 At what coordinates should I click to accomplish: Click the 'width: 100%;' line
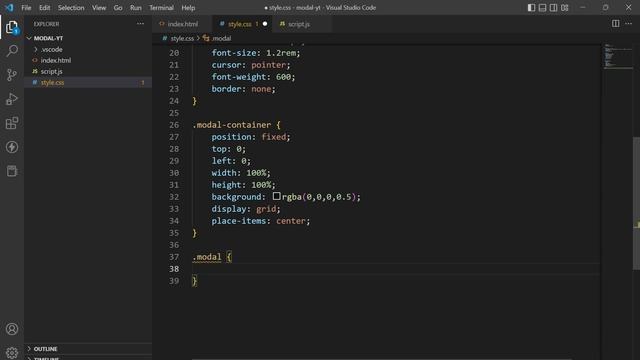pyautogui.click(x=241, y=173)
